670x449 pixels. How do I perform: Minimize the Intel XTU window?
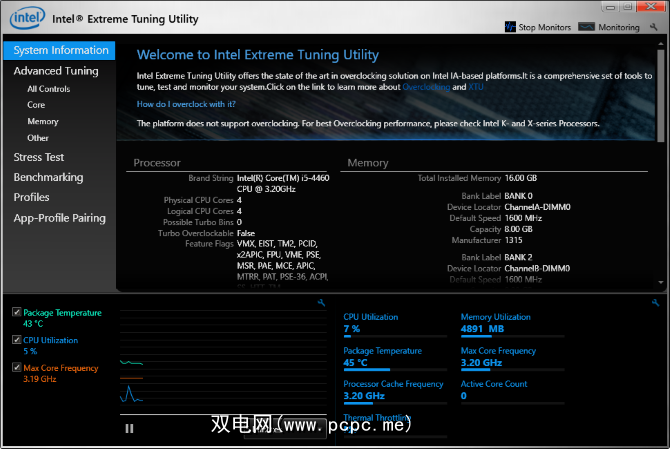coord(610,7)
